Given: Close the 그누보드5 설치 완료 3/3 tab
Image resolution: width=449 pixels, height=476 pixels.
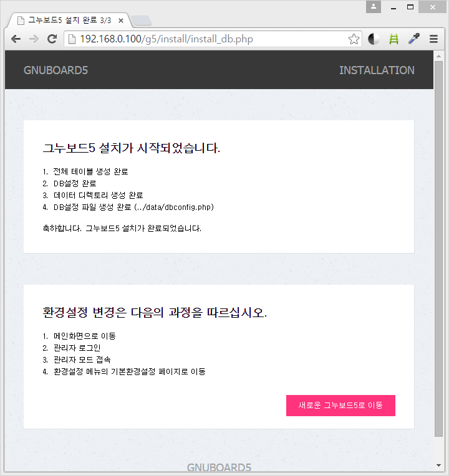Looking at the screenshot, I should tap(121, 21).
